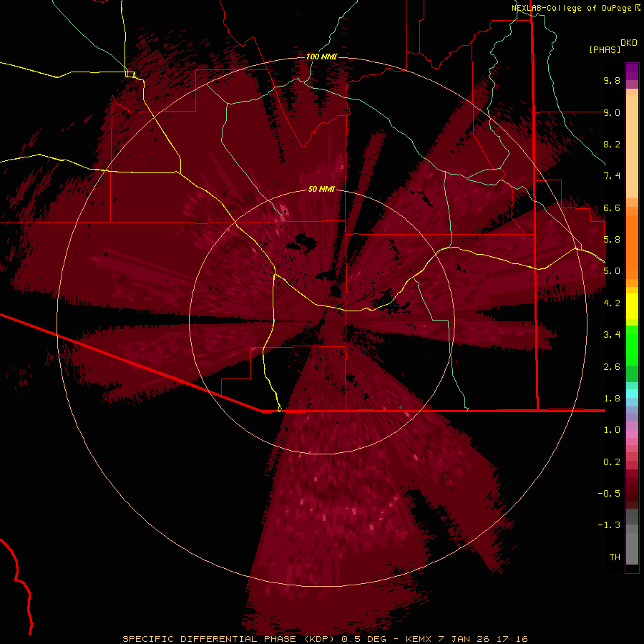This screenshot has width=644, height=644.
Task: Click the 100 NMI range ring label
Action: [x=321, y=57]
